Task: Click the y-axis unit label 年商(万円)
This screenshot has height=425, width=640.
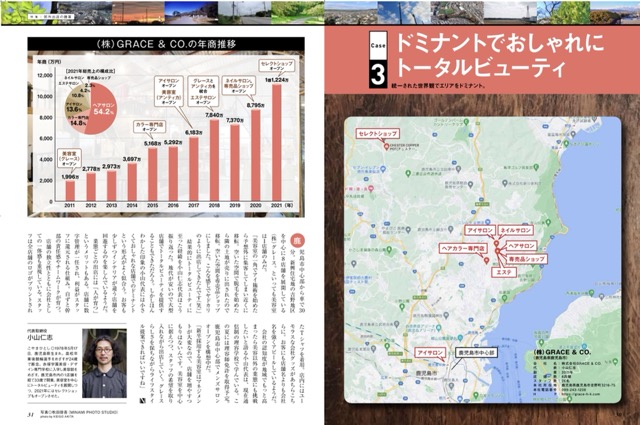Action: 49,62
